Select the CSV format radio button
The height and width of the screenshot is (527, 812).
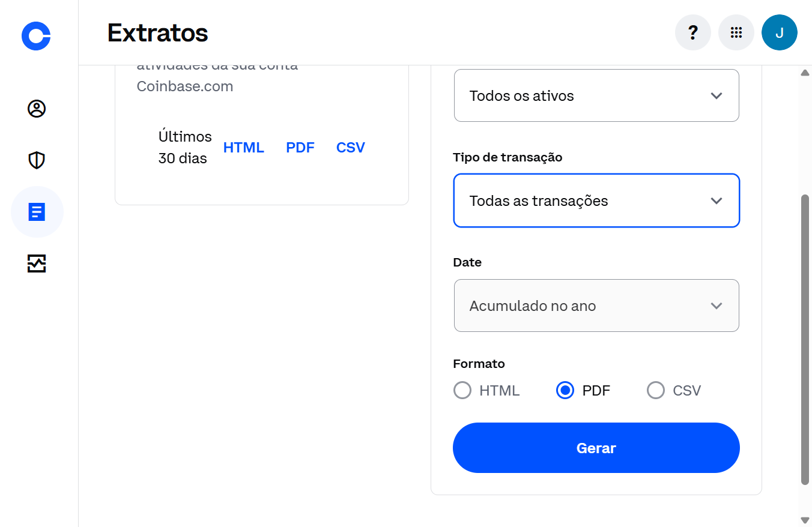click(x=656, y=390)
